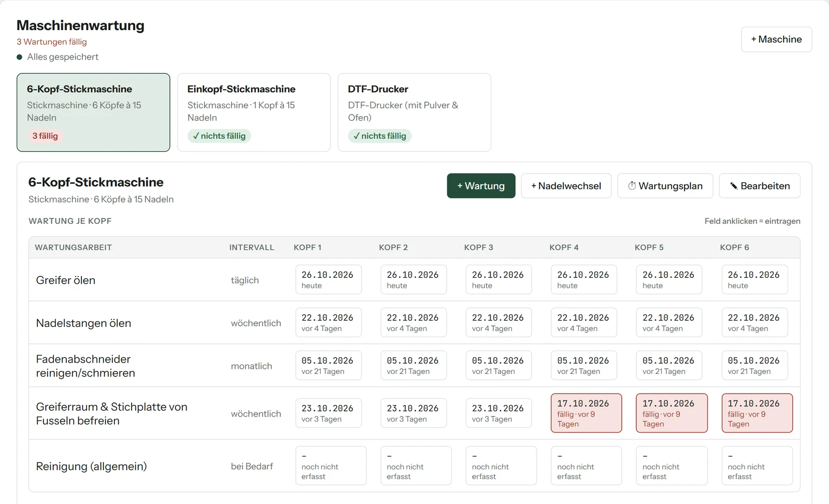Click the KOPF 1 column header
This screenshot has width=829, height=504.
point(308,248)
